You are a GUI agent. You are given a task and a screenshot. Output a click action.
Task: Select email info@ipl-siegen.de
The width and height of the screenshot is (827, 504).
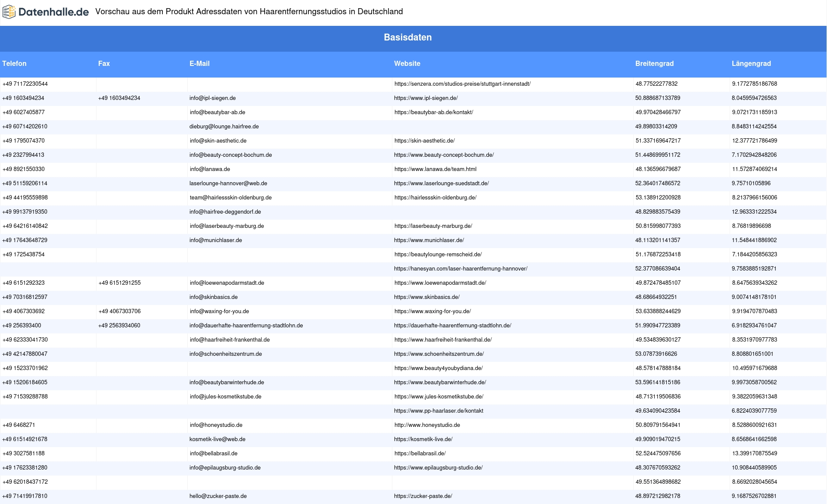pyautogui.click(x=212, y=98)
